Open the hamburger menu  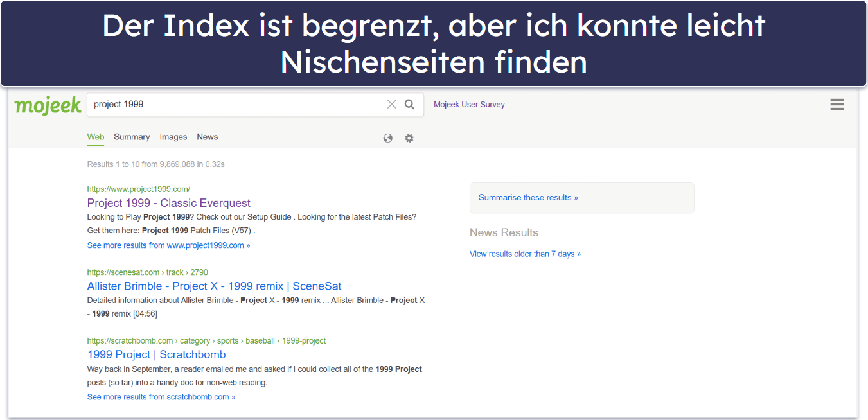click(x=837, y=105)
